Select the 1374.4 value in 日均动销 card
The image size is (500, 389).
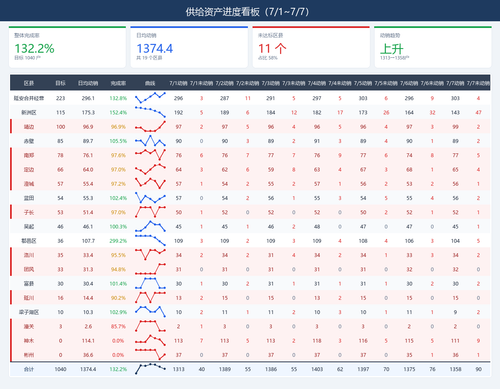[155, 49]
